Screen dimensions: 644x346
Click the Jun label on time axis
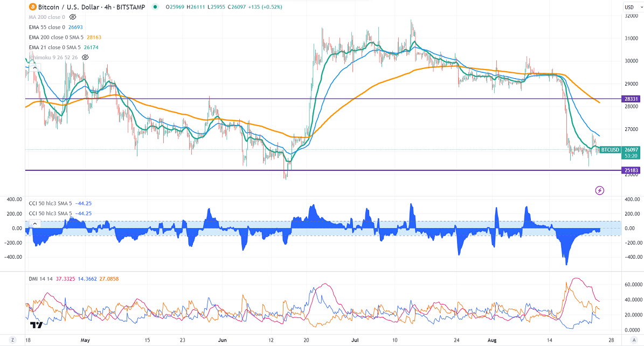click(222, 340)
